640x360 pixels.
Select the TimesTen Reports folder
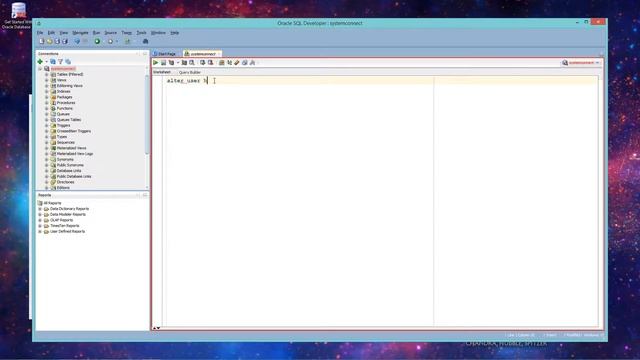[x=64, y=226]
